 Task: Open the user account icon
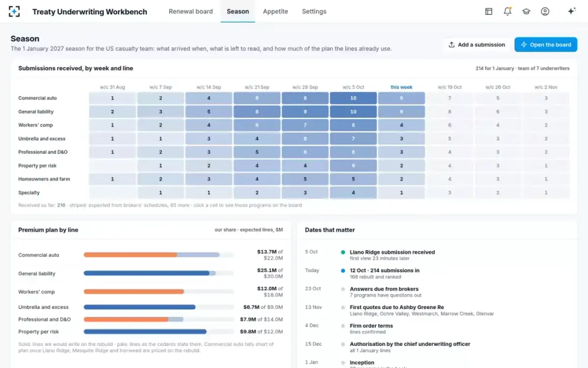pos(545,11)
